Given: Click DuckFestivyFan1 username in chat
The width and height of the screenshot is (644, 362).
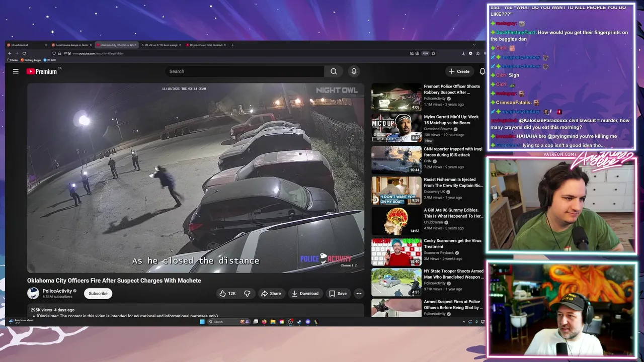Looking at the screenshot, I should coord(516,32).
